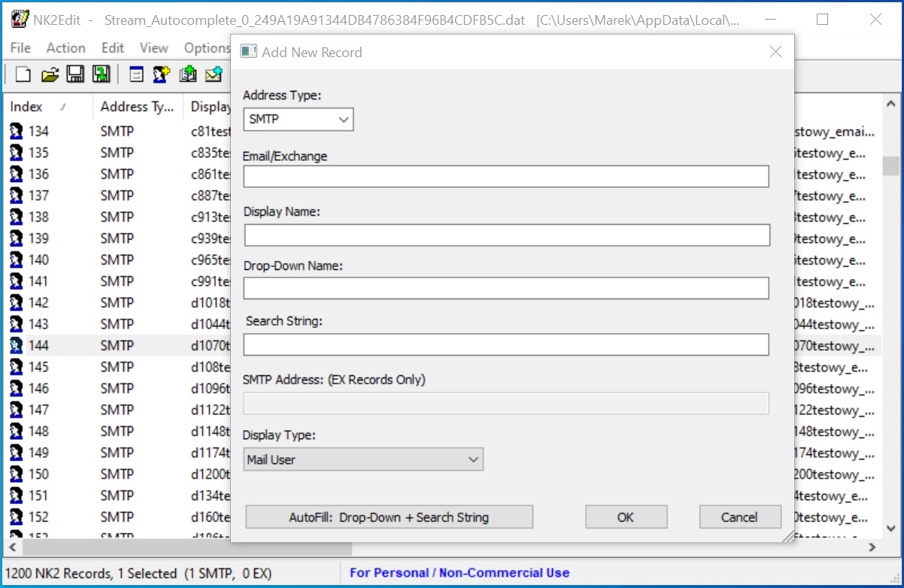
Task: Click the Add from Address Book icon
Action: click(188, 74)
